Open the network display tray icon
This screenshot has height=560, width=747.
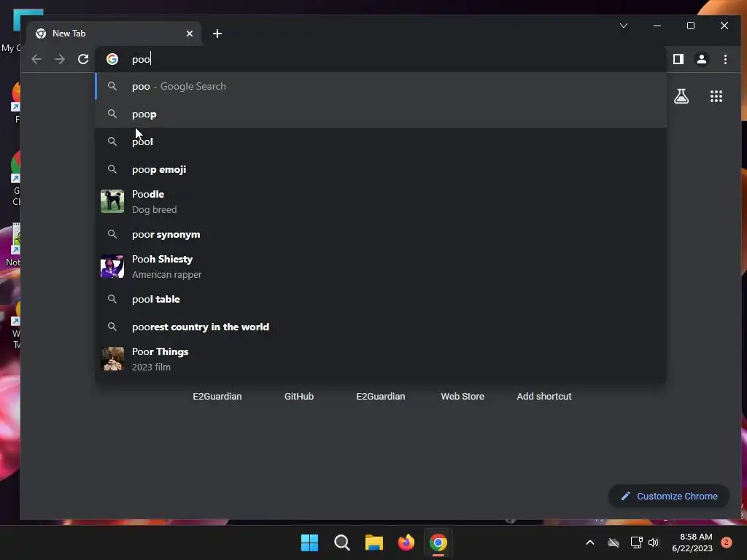[636, 542]
